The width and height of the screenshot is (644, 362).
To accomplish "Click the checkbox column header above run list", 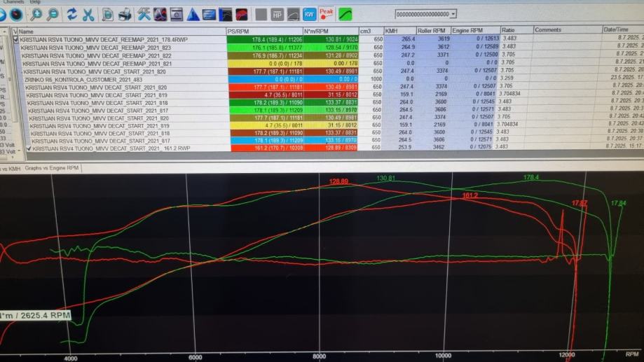I will click(15, 31).
